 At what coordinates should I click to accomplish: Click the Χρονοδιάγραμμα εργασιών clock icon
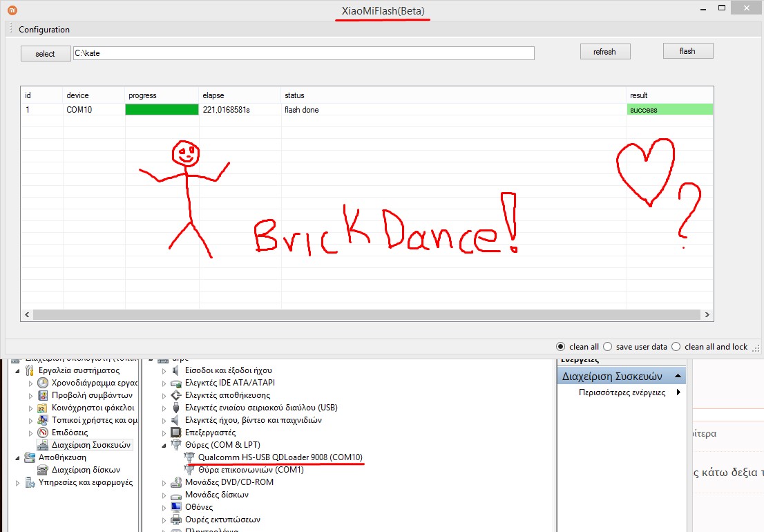(43, 383)
